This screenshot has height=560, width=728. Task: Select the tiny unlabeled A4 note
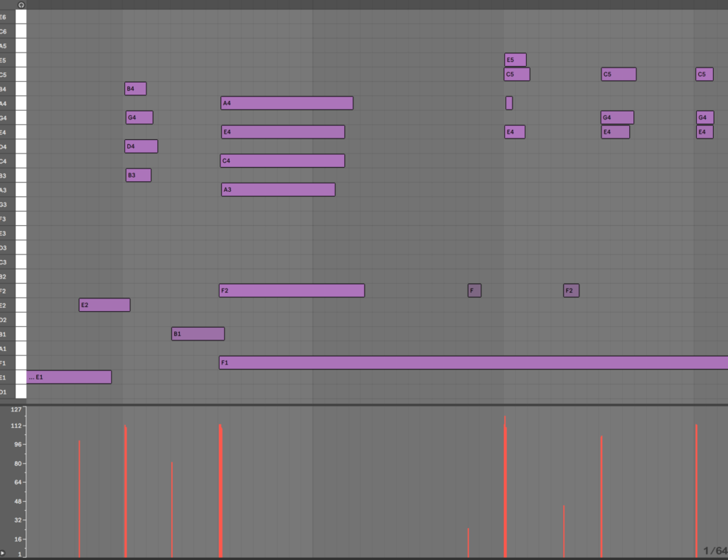(x=509, y=103)
